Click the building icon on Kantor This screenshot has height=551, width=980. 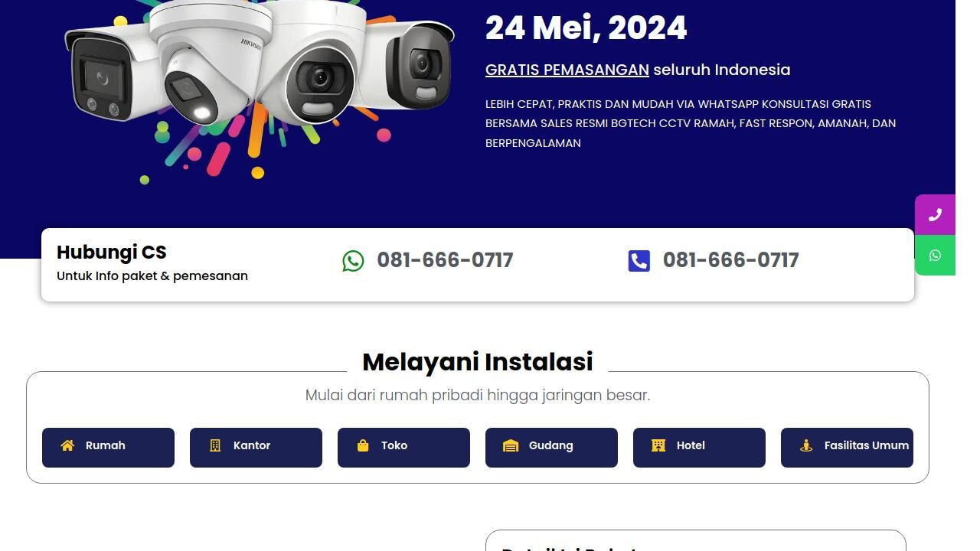tap(215, 445)
